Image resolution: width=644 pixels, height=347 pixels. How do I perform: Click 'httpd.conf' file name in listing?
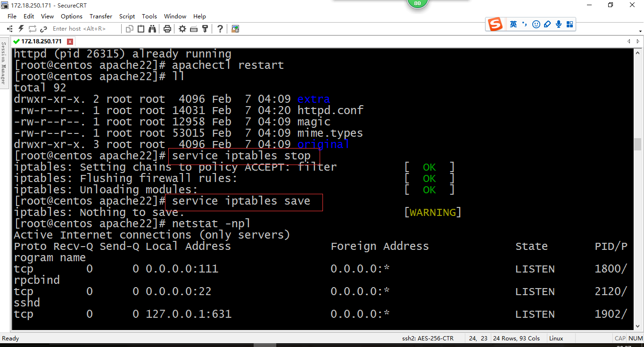pyautogui.click(x=330, y=110)
